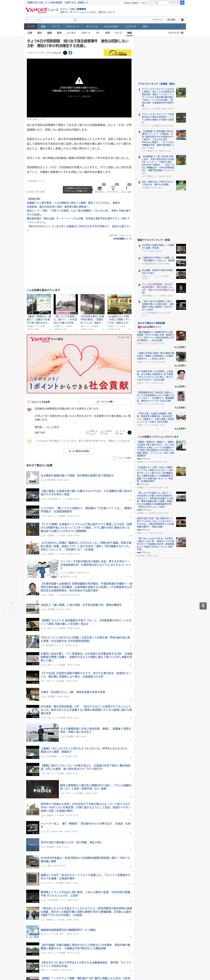210x980 pixels.
Task: Click the magnifier icon beside the keyword field
Action: click(75, 19)
